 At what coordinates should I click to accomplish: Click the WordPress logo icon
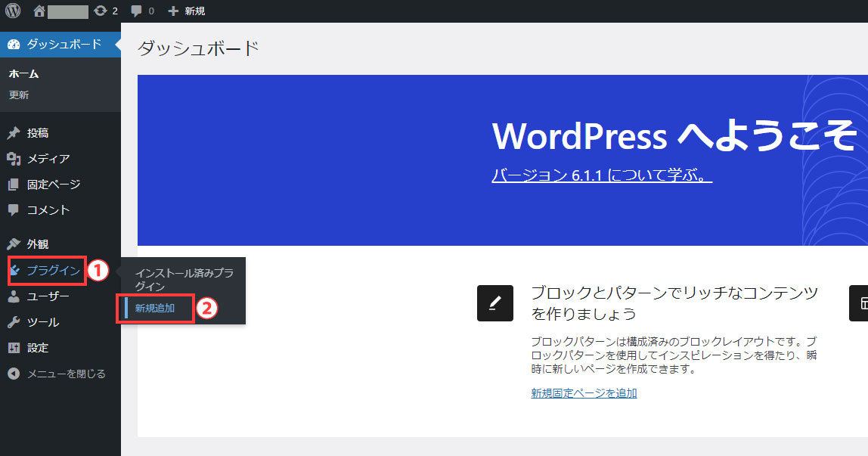[14, 11]
